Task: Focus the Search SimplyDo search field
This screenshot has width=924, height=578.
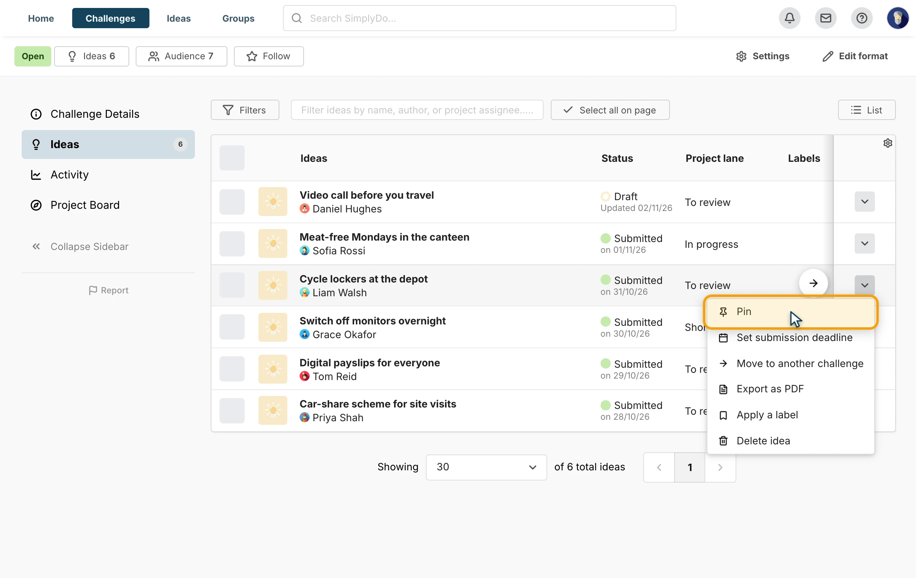Action: tap(479, 18)
